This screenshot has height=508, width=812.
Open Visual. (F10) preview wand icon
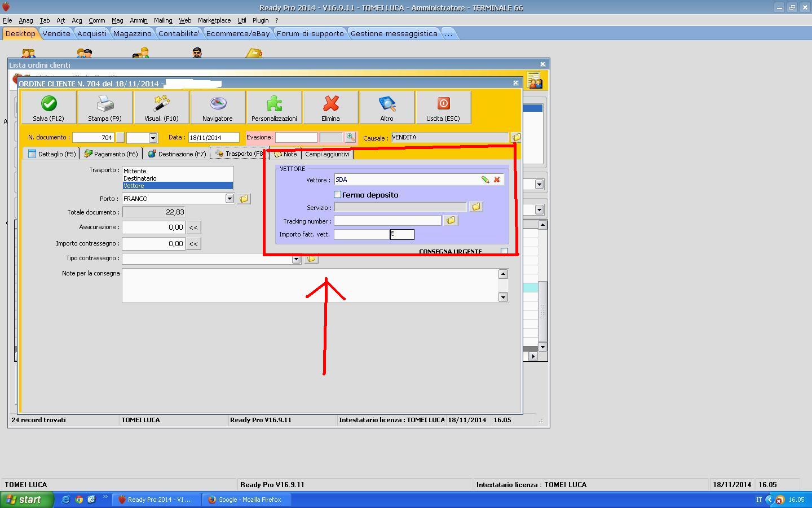pyautogui.click(x=161, y=104)
